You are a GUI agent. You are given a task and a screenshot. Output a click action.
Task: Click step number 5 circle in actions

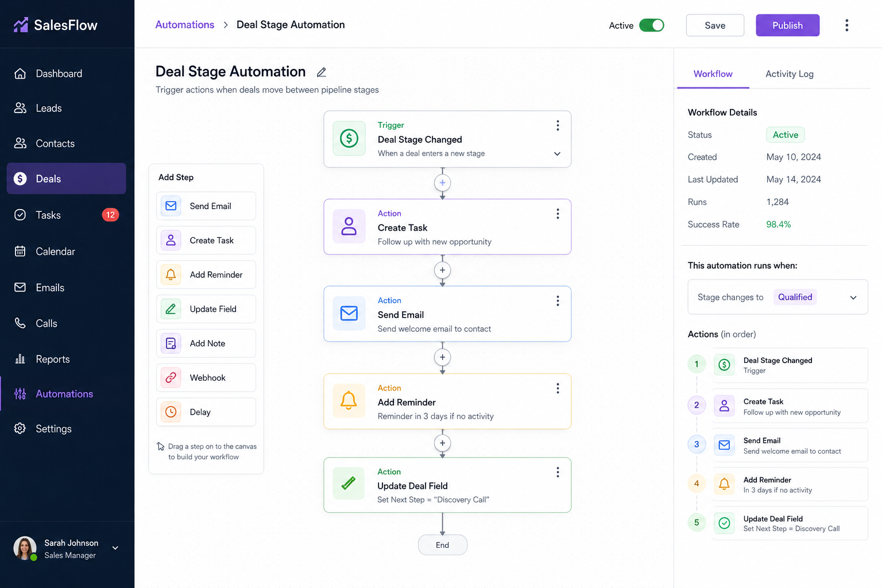[697, 523]
